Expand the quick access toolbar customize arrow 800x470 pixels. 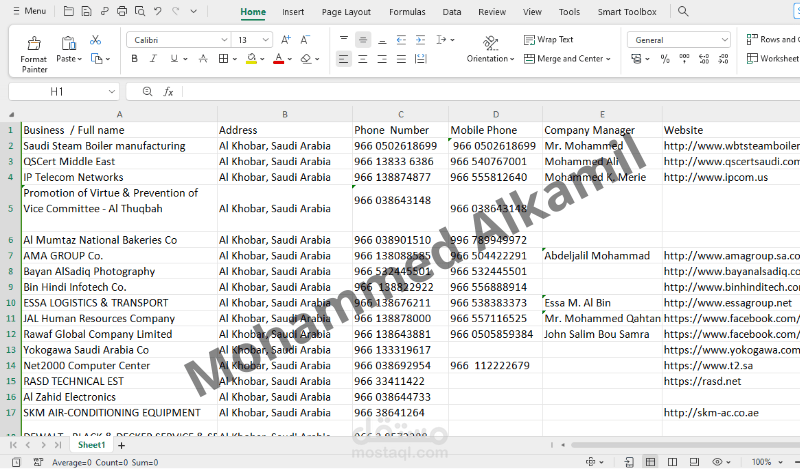[193, 11]
